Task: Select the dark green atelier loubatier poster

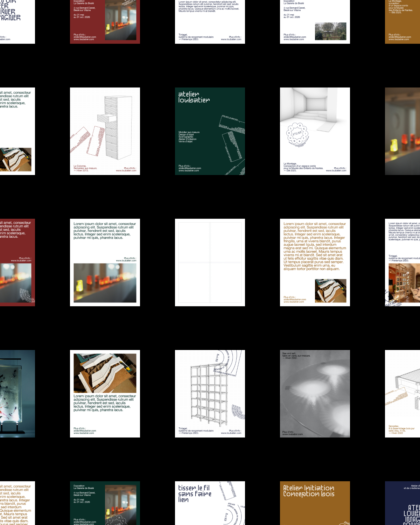Action: pos(210,131)
